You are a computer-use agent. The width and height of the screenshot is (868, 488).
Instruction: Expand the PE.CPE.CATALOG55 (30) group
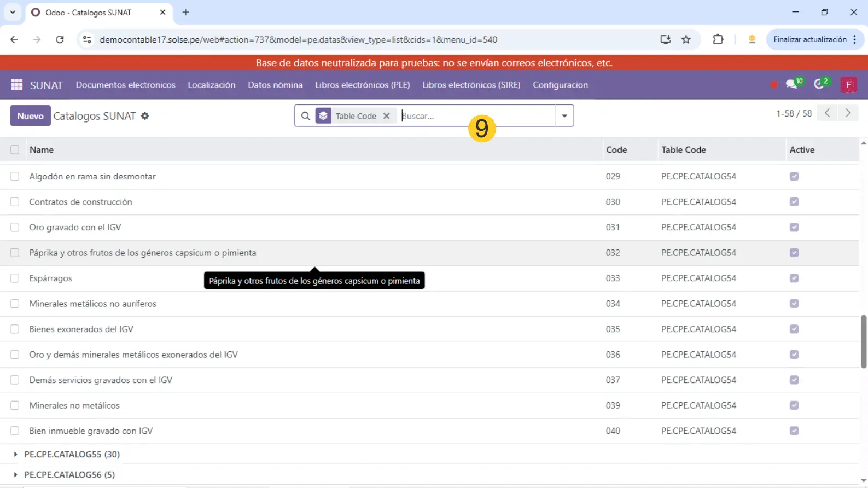tap(72, 454)
